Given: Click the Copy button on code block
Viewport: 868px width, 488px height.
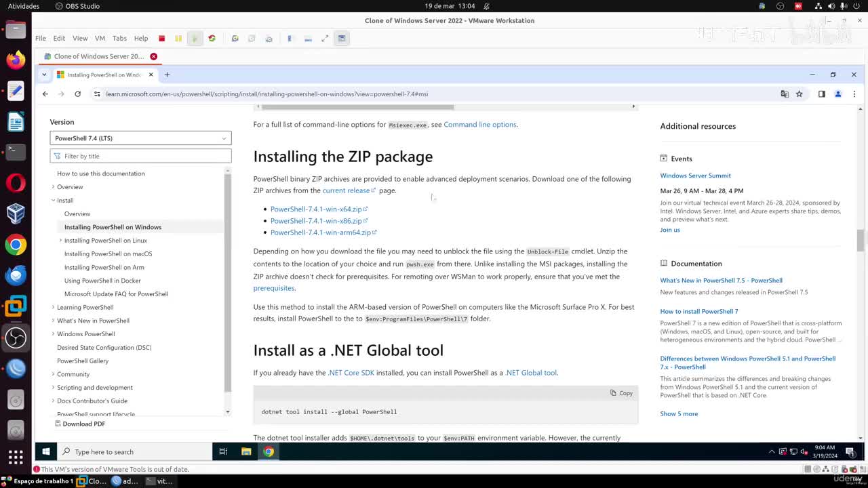Looking at the screenshot, I should (621, 393).
